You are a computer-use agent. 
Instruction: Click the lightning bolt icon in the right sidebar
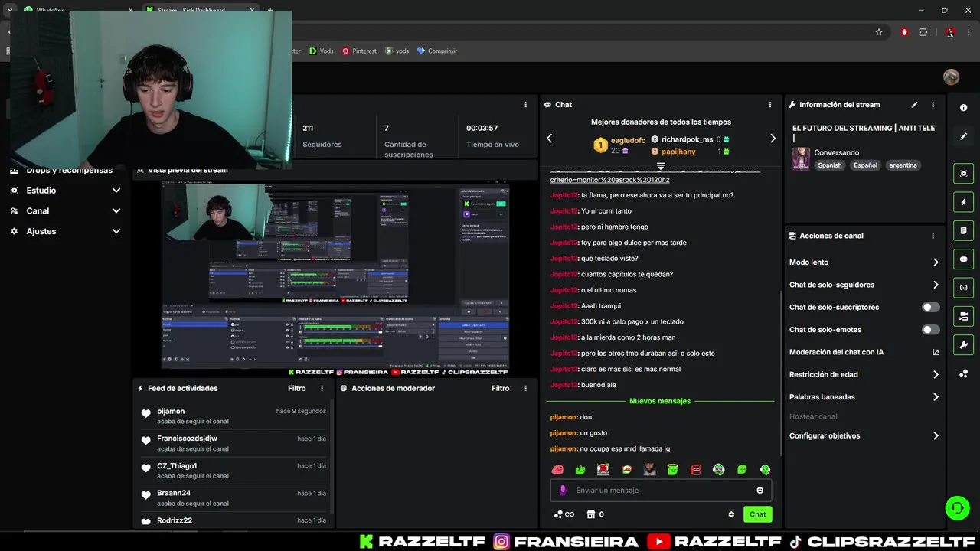click(963, 202)
